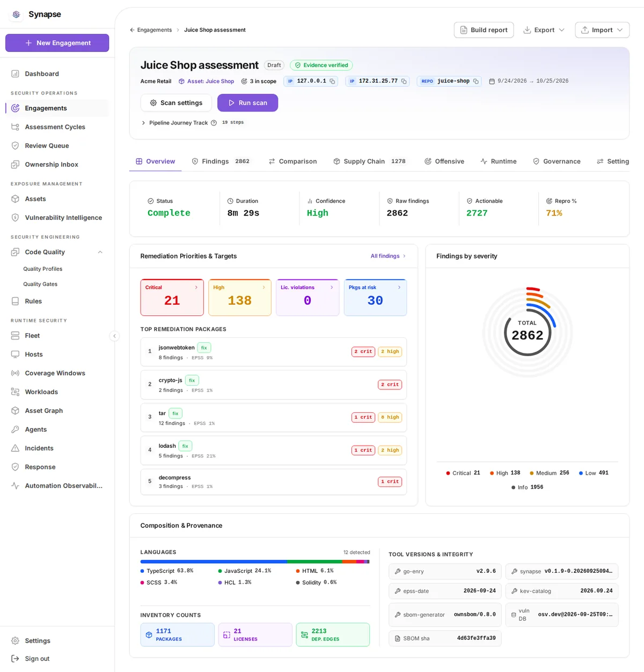Viewport: 644px width, 672px height.
Task: Create a New Engagement
Action: click(x=57, y=43)
